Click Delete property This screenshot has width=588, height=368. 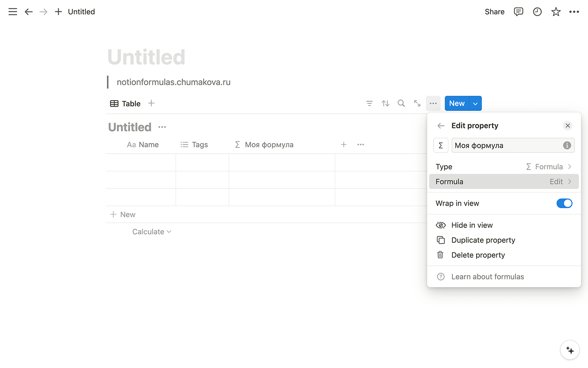(x=504, y=255)
